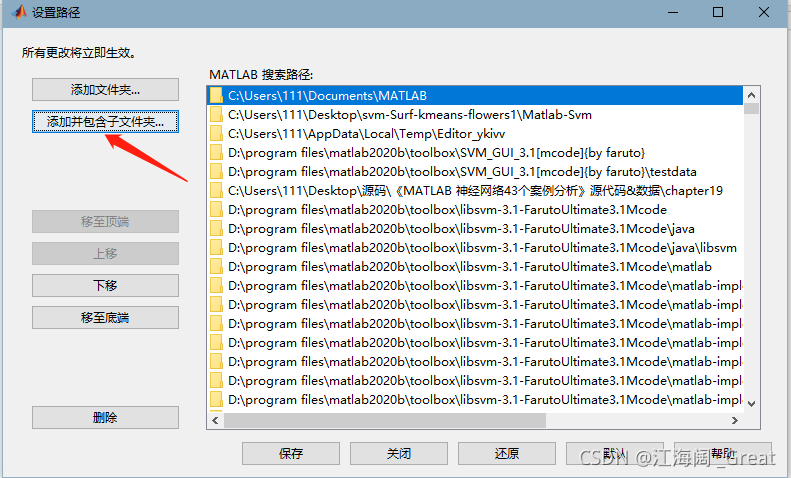Screen dimensions: 791x478
Task: Remove selected path with 删除 button
Action: click(x=105, y=417)
